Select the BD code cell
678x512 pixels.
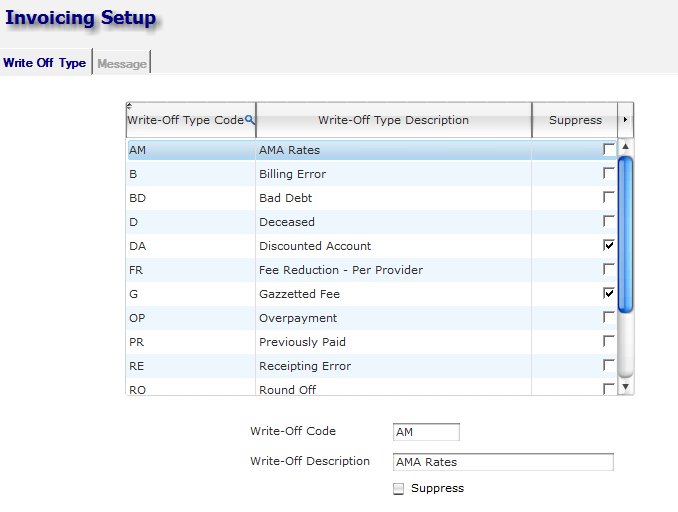(191, 198)
